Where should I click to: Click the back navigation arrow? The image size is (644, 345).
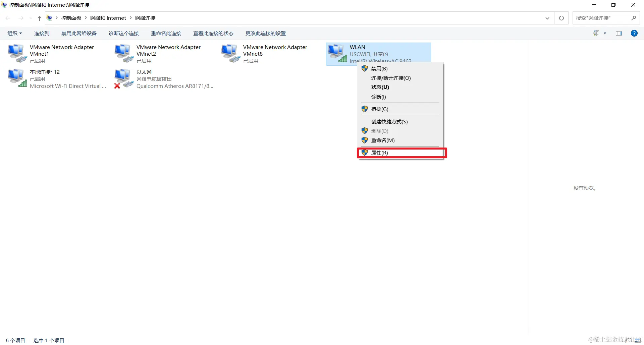pos(8,18)
